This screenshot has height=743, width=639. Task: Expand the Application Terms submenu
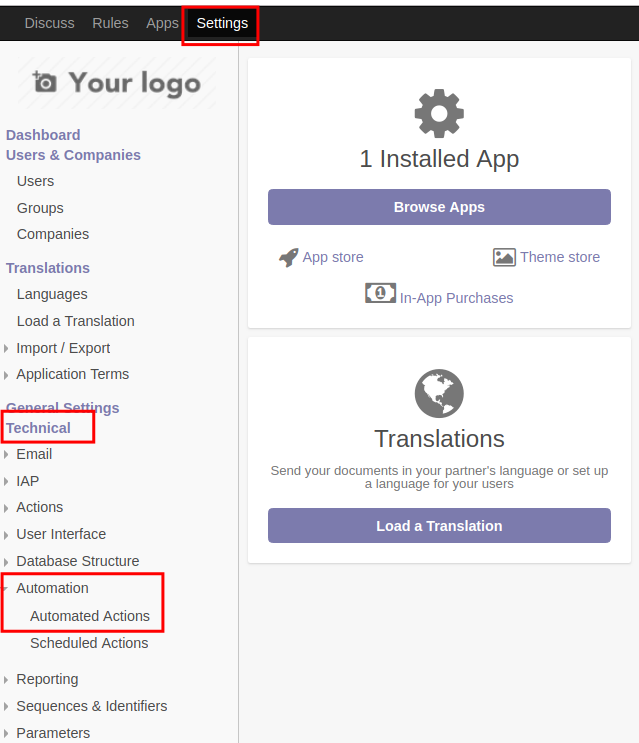[x=6, y=375]
